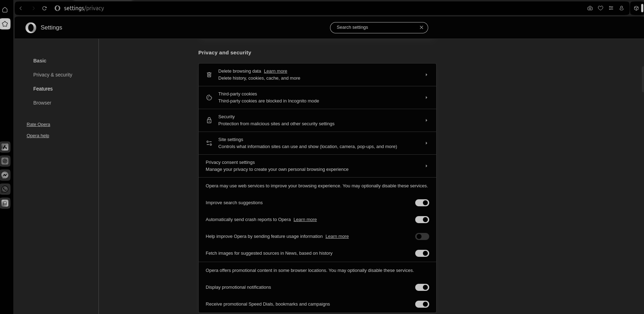Screen dimensions: 644x314
Task: Click the page vertical scrollbar
Action: click(x=642, y=79)
